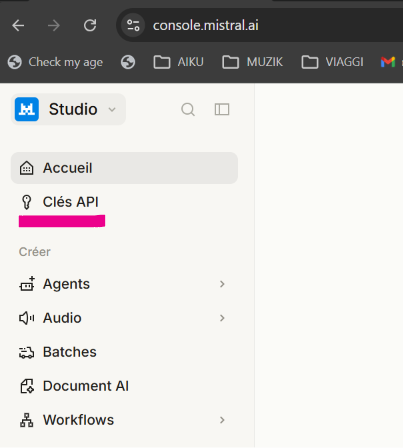Click the Créer section label
Viewport: 403px width, 448px height.
pos(35,252)
